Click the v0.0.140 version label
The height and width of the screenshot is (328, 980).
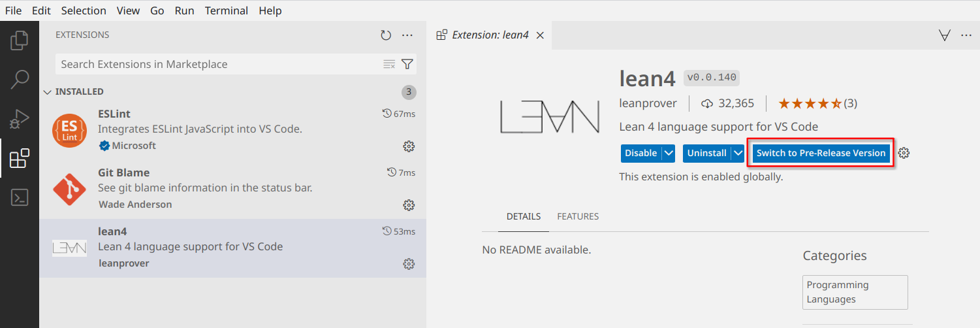(x=711, y=78)
